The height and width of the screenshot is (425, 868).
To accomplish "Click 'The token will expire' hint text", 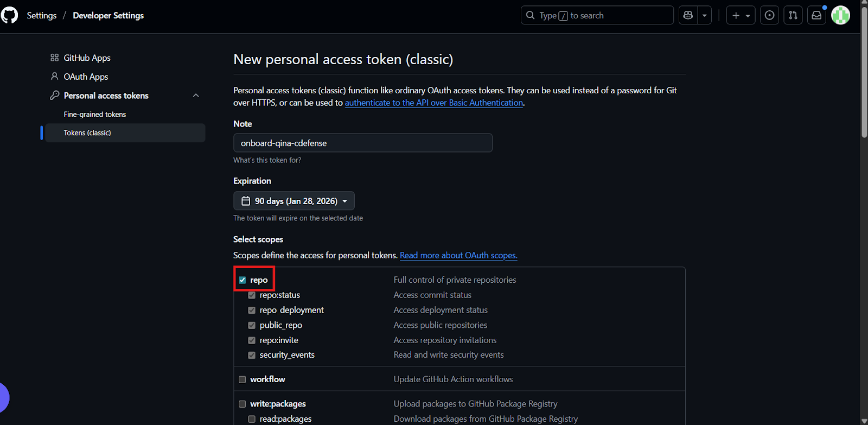I will coord(298,218).
